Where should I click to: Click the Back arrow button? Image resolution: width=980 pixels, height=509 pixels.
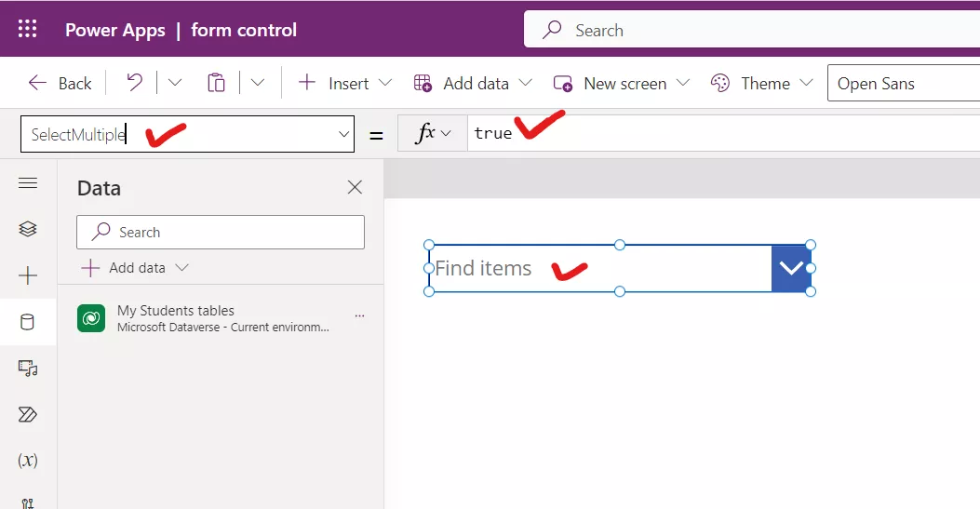click(x=60, y=83)
